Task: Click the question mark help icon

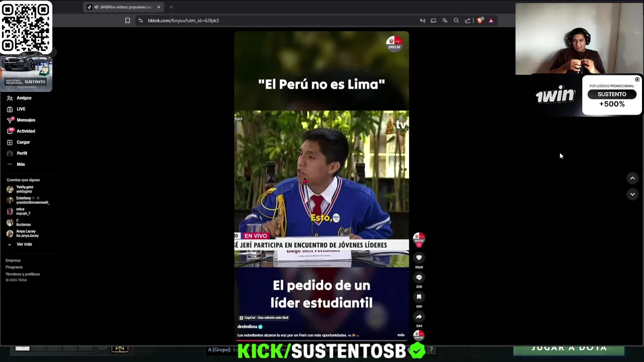Action: [x=431, y=349]
